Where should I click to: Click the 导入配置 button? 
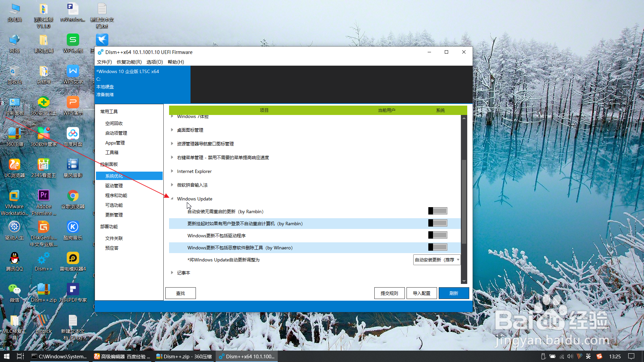click(x=422, y=293)
